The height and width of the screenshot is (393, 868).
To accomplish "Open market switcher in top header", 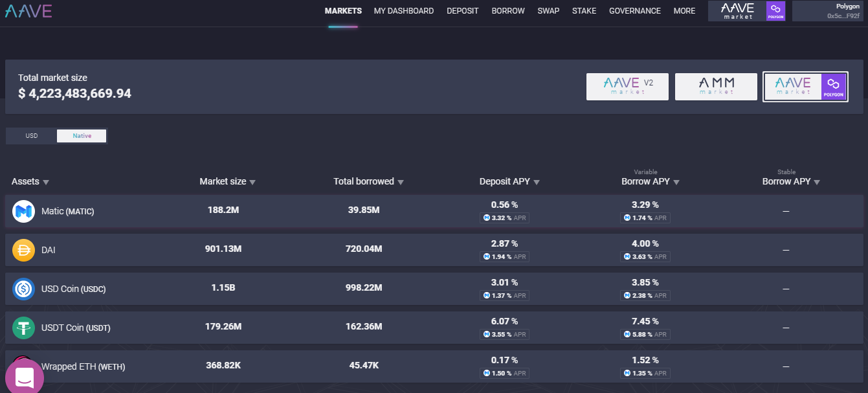I will point(747,11).
